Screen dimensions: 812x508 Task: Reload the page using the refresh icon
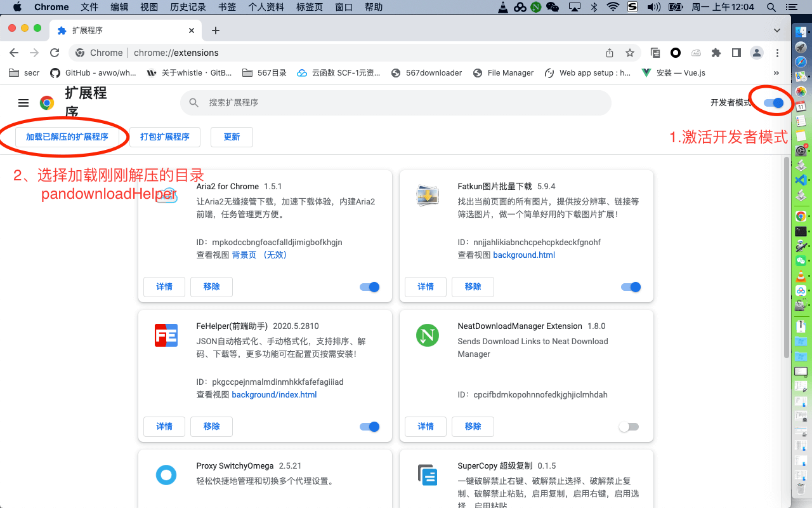click(x=55, y=53)
